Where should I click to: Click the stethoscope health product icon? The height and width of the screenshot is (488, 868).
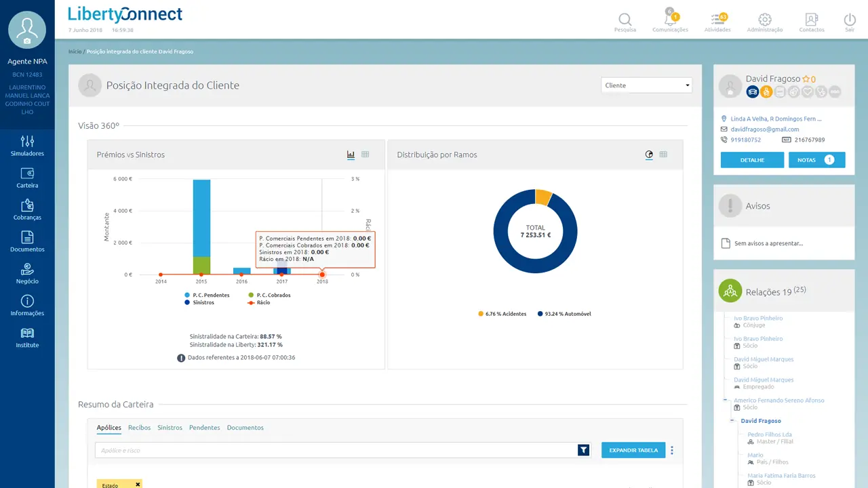[x=821, y=92]
